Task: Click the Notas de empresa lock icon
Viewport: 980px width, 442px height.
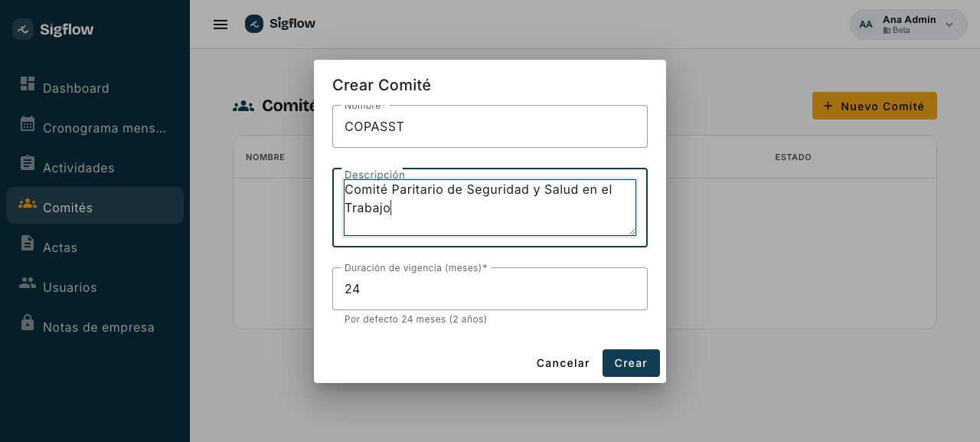Action: coord(28,322)
